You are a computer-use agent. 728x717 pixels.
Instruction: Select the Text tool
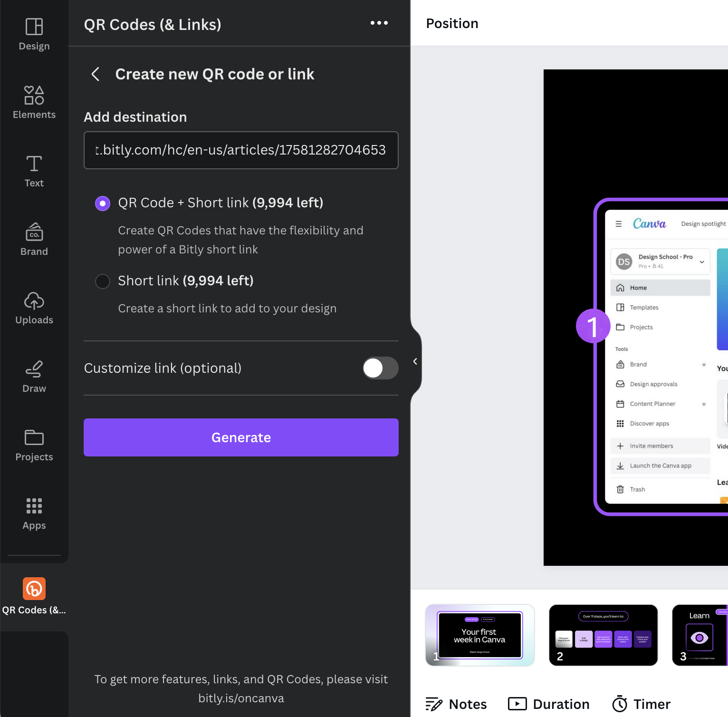[34, 171]
